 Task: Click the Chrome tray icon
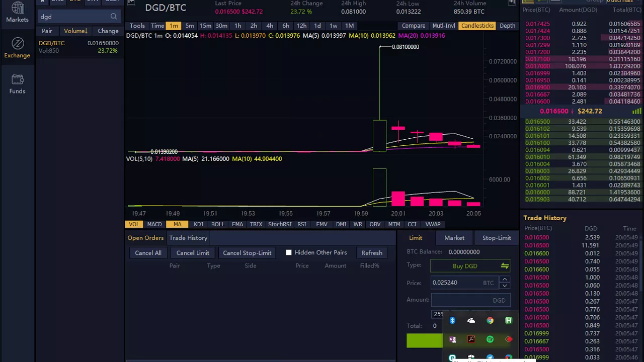(x=490, y=320)
